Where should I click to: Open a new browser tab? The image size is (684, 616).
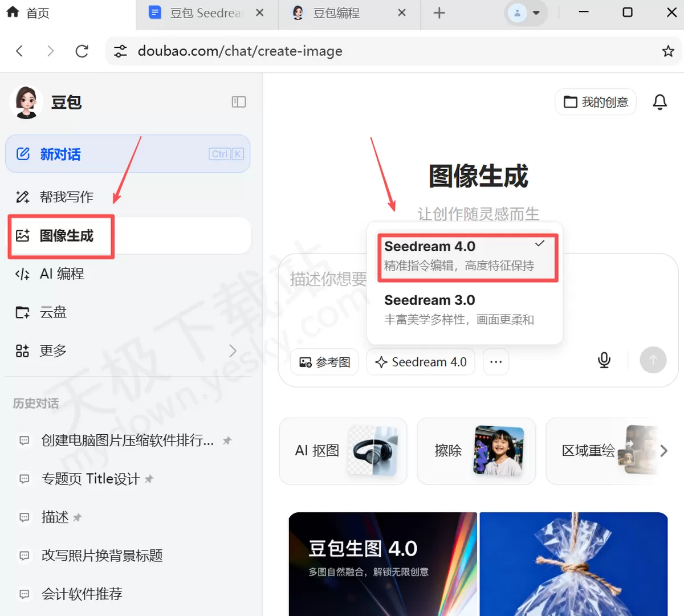coord(439,13)
